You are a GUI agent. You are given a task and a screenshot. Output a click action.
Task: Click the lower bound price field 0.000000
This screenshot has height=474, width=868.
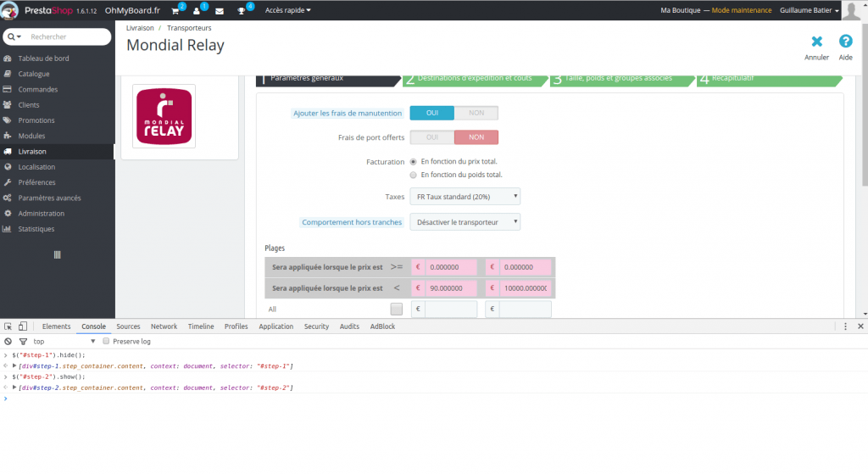(x=451, y=267)
